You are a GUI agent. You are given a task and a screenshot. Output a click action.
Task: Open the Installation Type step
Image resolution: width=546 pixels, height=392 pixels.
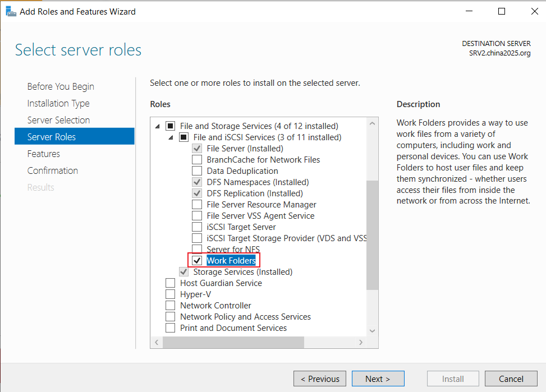coord(58,103)
